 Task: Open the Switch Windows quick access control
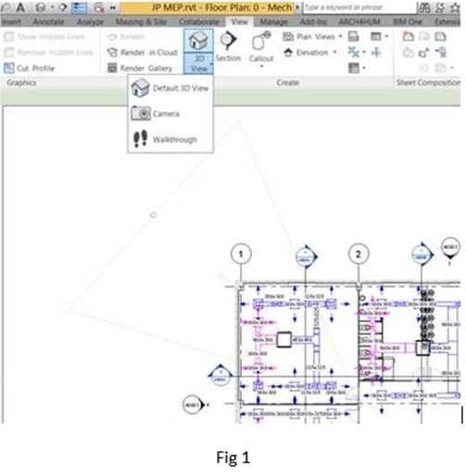(113, 7)
